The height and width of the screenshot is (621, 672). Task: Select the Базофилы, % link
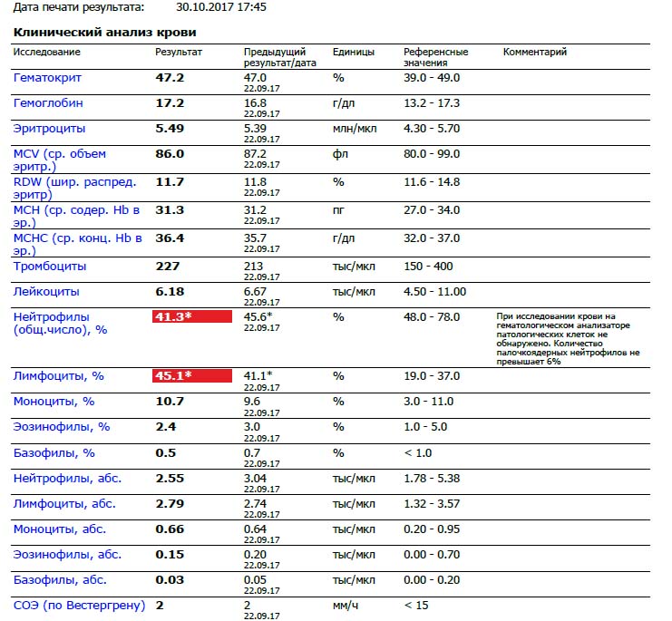coord(54,453)
